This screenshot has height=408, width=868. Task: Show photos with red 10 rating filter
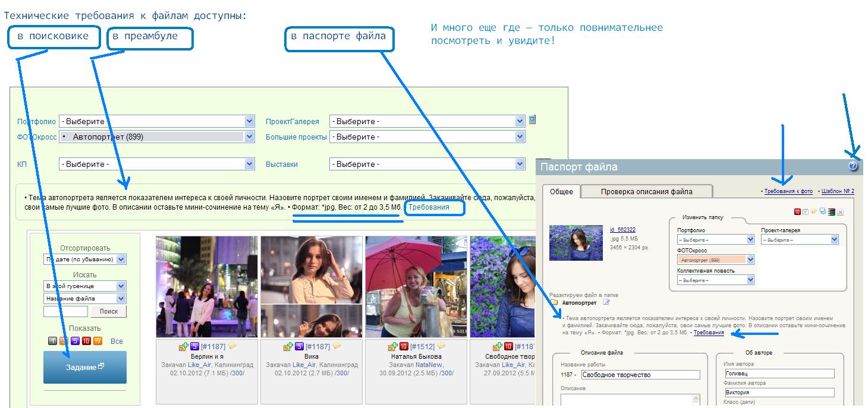86,341
